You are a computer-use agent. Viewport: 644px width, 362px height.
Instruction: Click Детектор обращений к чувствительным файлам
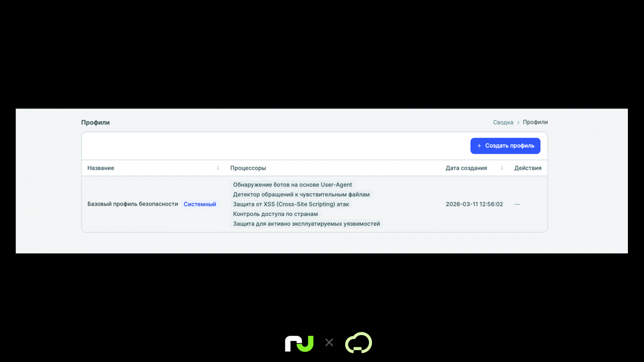click(301, 194)
